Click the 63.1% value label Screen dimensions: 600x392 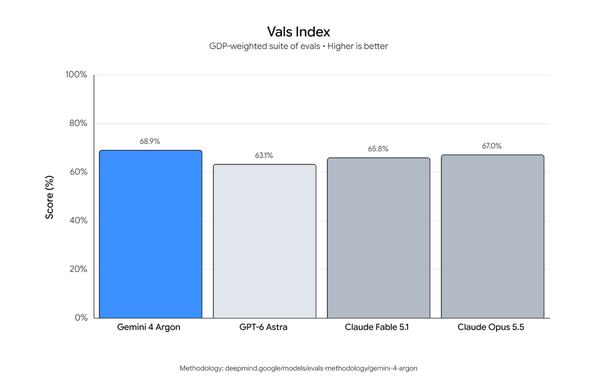coord(264,155)
